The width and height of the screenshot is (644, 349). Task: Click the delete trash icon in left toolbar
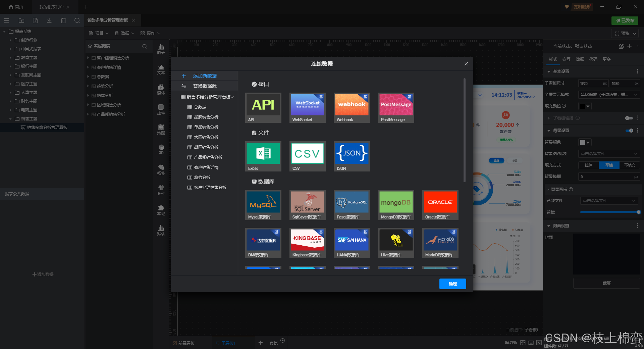63,20
